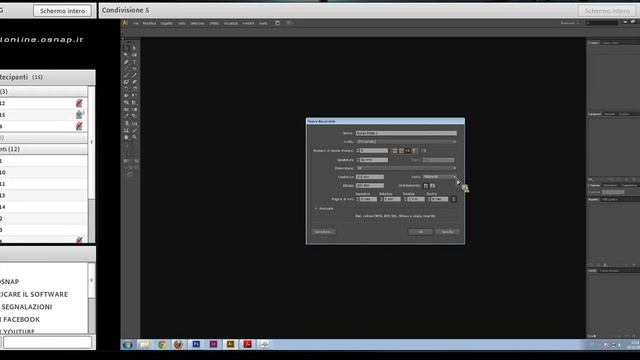Select the Eraser tool
Viewport: 640px width, 360px height.
tap(134, 82)
